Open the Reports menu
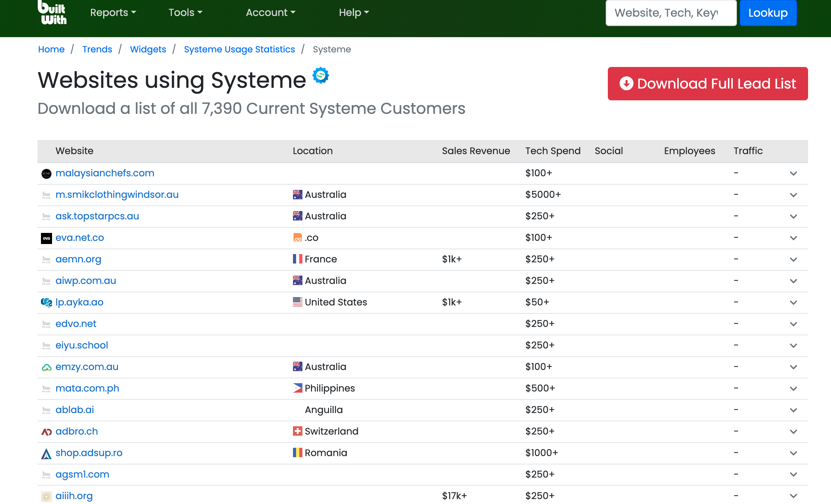831x504 pixels. point(113,12)
